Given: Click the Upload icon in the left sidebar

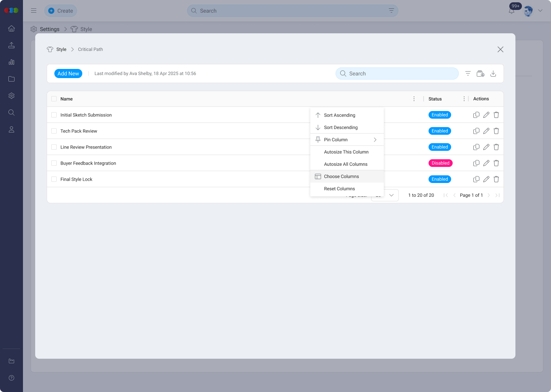Looking at the screenshot, I should (11, 45).
